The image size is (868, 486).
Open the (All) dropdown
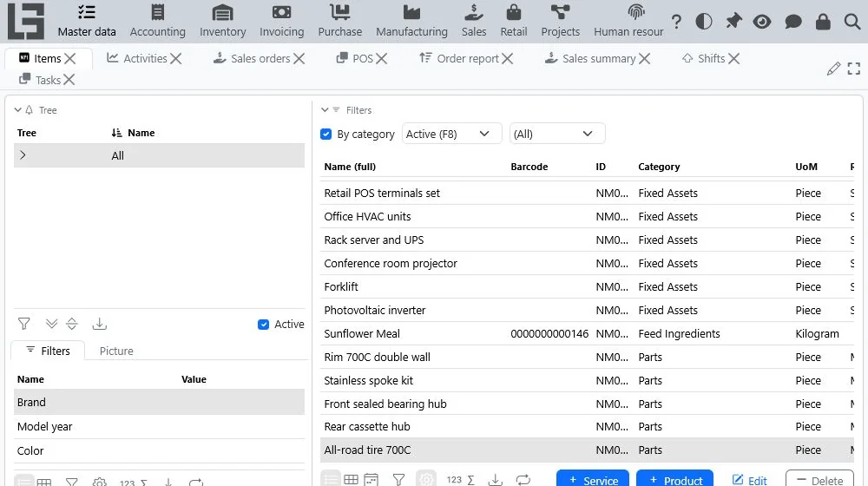557,134
